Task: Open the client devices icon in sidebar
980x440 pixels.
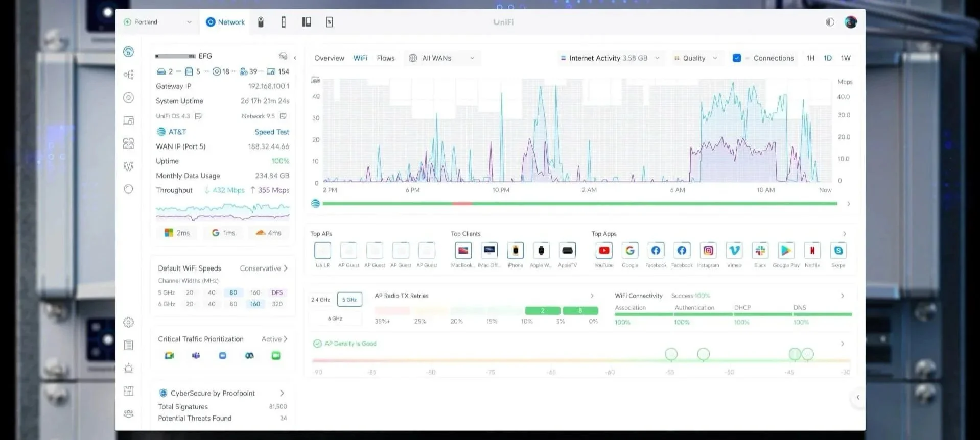Action: coord(129,120)
